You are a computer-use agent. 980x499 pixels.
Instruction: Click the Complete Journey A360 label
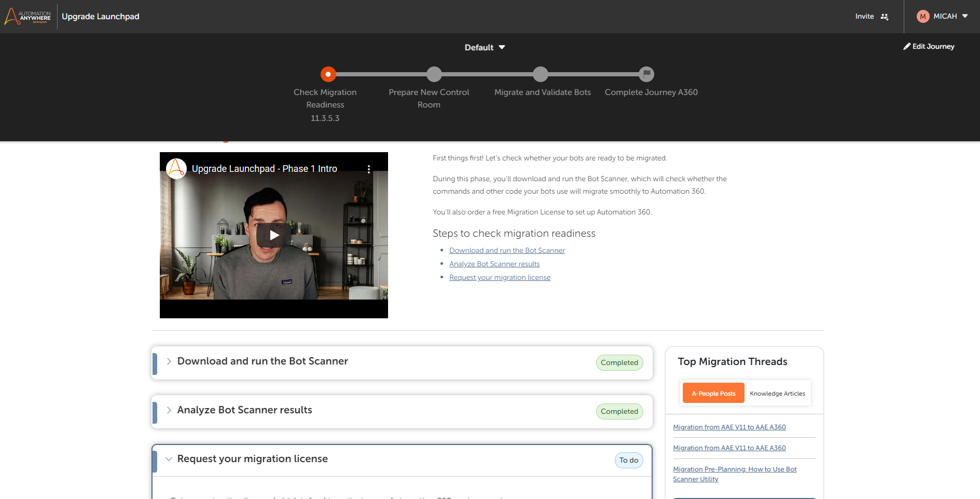651,92
